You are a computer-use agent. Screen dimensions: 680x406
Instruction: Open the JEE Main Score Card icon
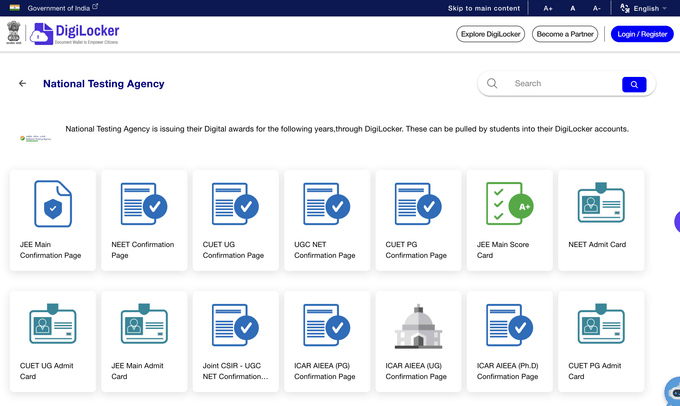[509, 204]
